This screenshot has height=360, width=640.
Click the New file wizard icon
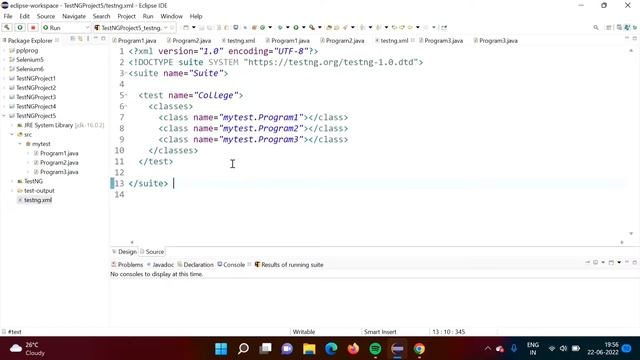pyautogui.click(x=186, y=27)
